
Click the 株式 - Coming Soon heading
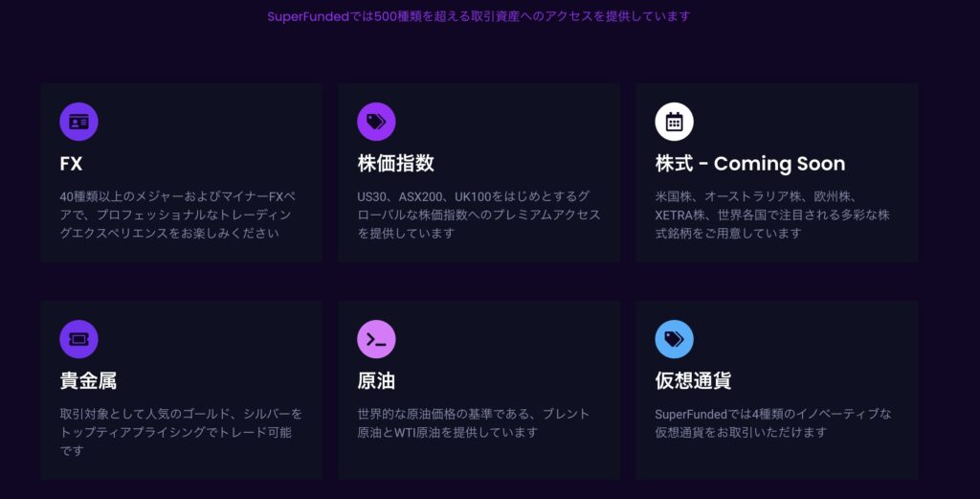pyautogui.click(x=749, y=164)
